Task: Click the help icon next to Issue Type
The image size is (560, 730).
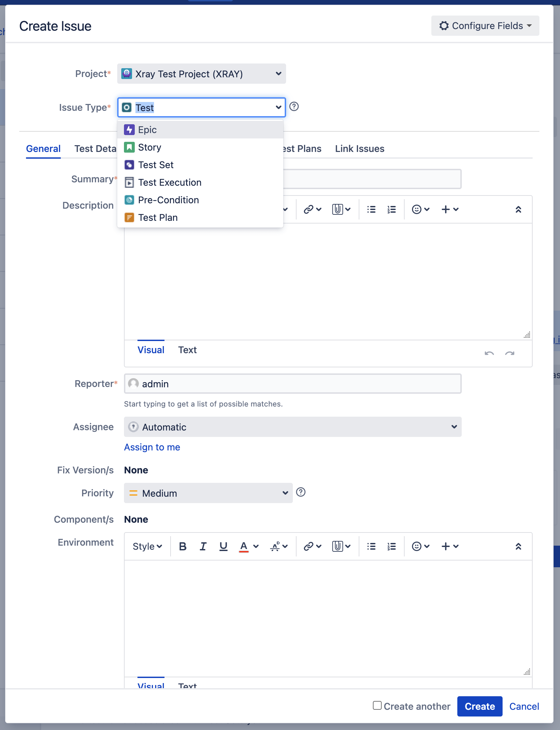Action: [294, 107]
